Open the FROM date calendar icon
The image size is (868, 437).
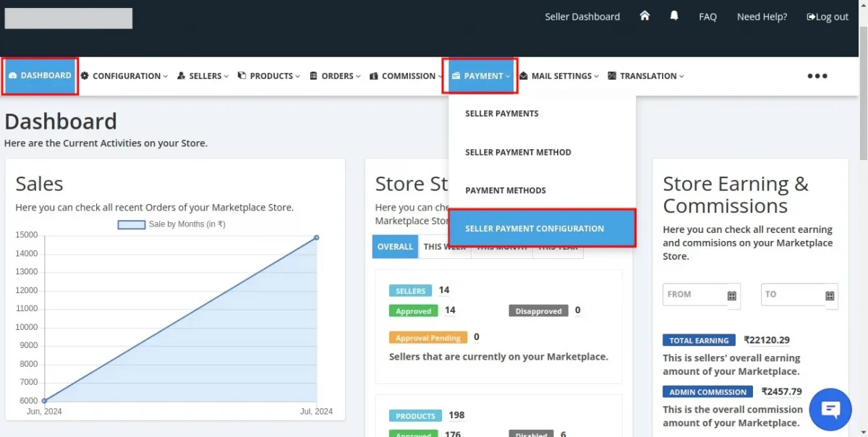tap(732, 295)
